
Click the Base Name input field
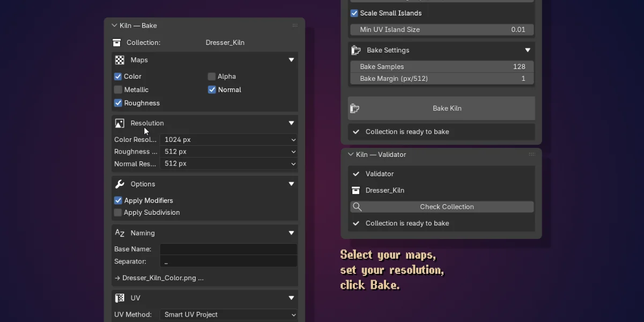pos(228,249)
